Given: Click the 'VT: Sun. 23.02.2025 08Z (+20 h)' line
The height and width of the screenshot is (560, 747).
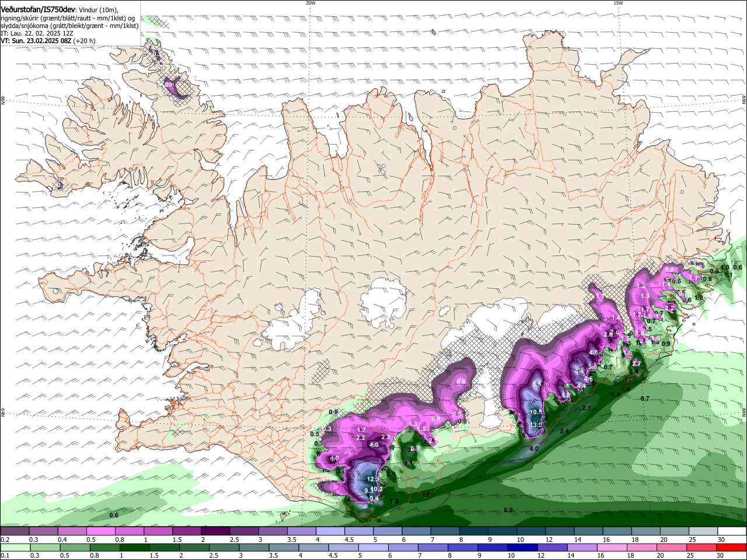Looking at the screenshot, I should point(48,41).
